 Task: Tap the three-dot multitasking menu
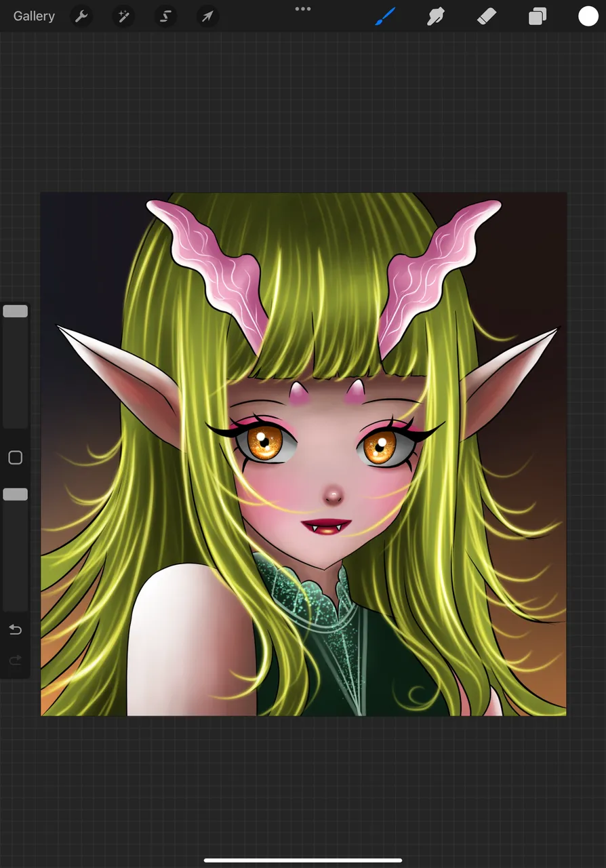click(x=303, y=9)
